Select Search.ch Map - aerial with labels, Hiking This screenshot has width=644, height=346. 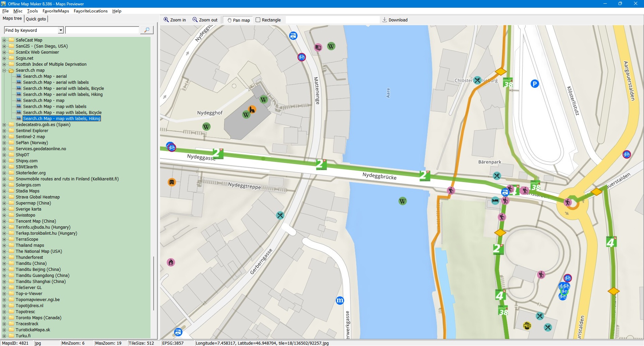[63, 95]
